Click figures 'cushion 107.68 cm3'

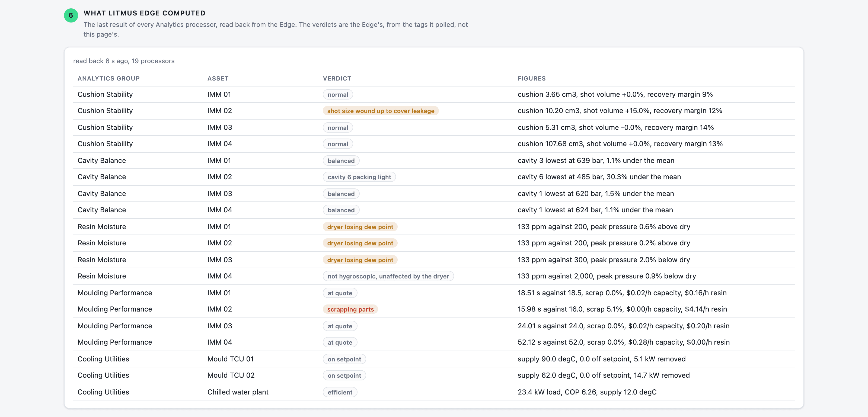coord(550,144)
